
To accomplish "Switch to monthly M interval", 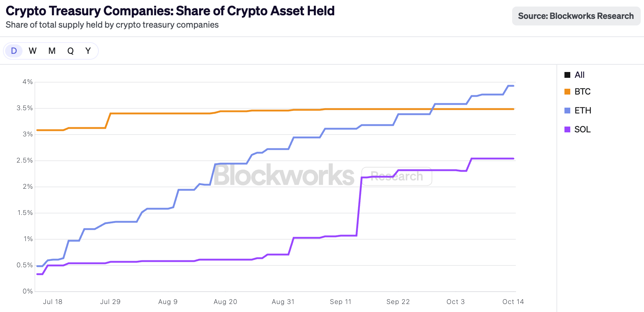I will pyautogui.click(x=52, y=51).
